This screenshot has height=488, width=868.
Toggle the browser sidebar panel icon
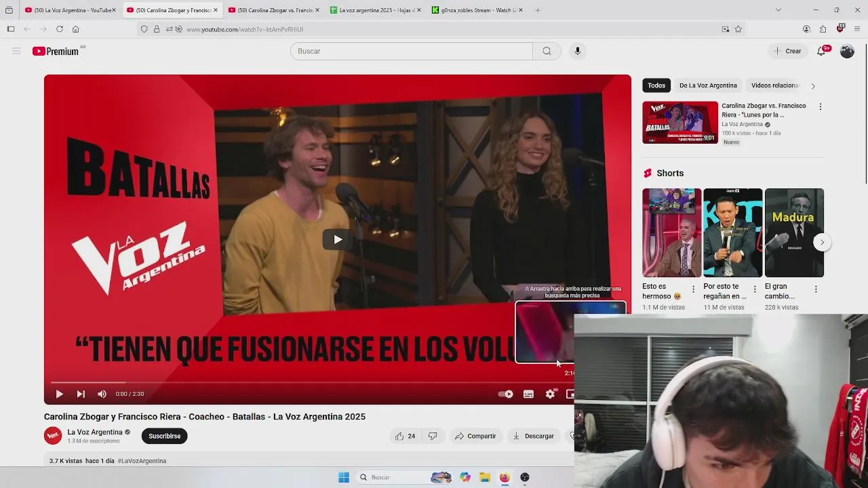click(11, 29)
